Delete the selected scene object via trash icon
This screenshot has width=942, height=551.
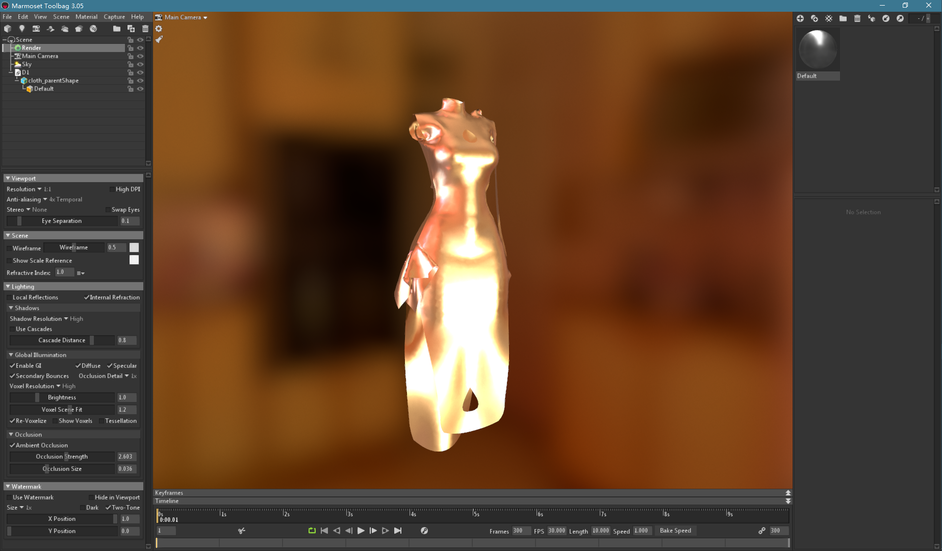145,28
